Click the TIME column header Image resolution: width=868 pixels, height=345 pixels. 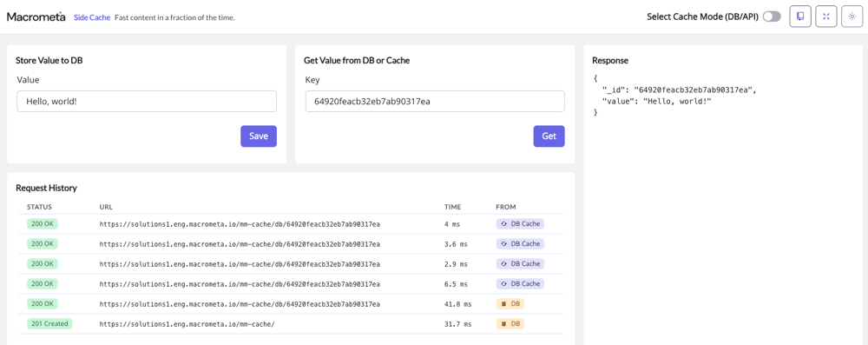point(452,207)
